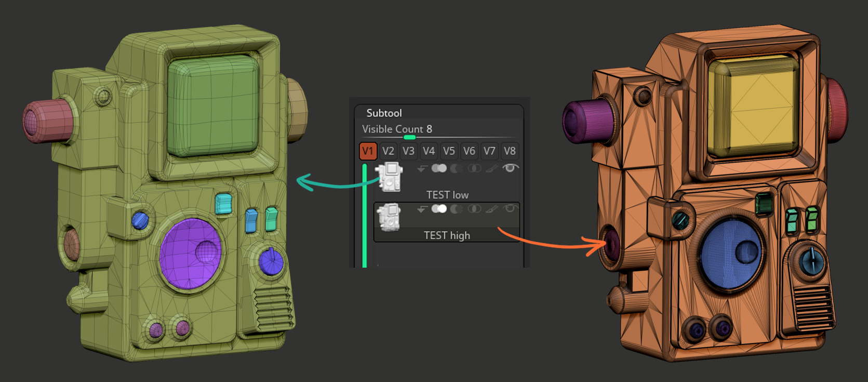Select the TEST high subtool thumbnail
Image resolution: width=868 pixels, height=382 pixels.
pyautogui.click(x=389, y=217)
